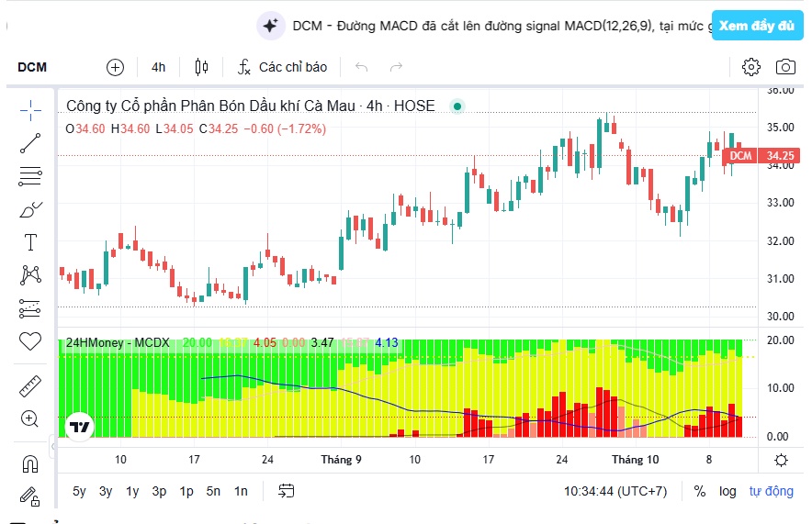
Task: Toggle lock all drawing tools
Action: [29, 496]
